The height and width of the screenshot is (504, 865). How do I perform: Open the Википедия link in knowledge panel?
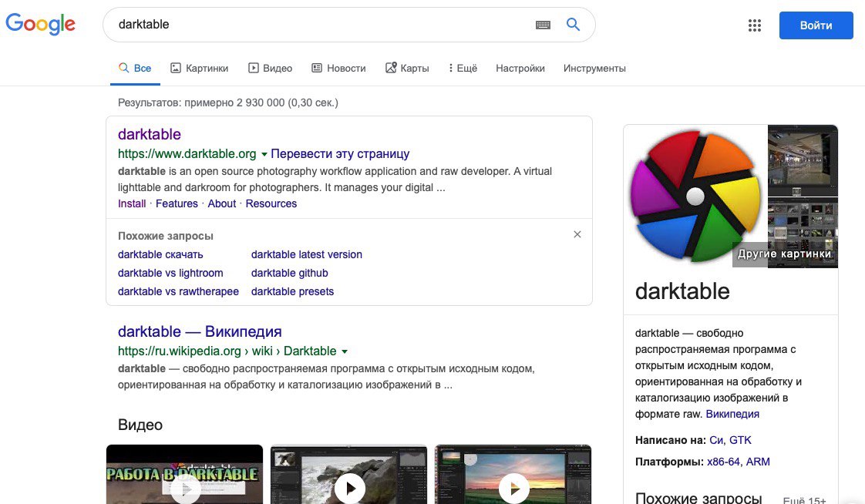tap(732, 414)
